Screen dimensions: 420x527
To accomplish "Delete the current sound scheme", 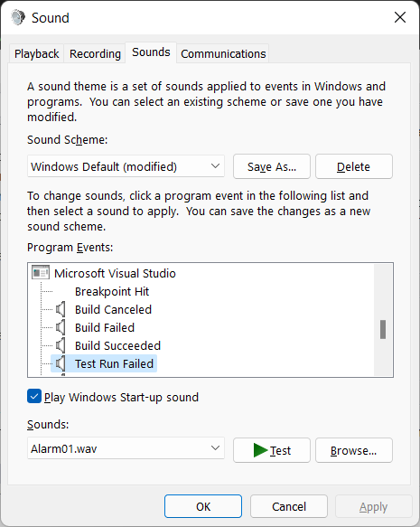I will [x=354, y=166].
